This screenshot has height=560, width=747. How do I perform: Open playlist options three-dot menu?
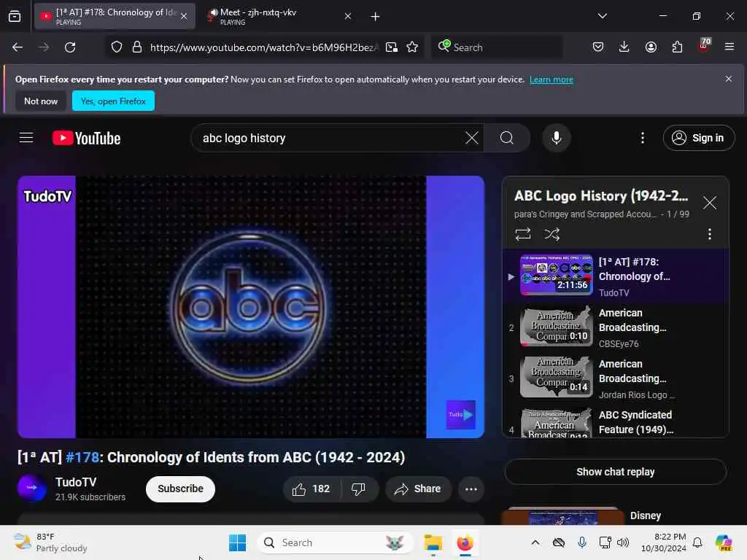click(710, 234)
